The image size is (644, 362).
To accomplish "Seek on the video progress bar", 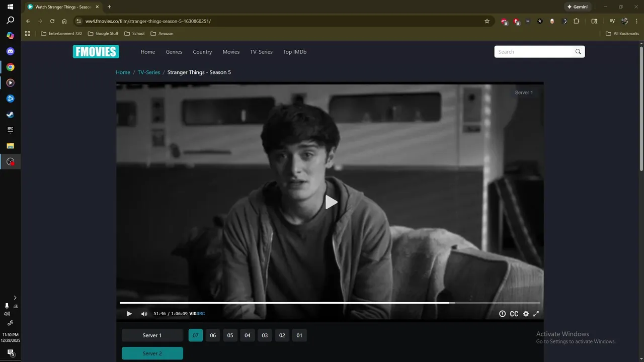I will point(330,303).
